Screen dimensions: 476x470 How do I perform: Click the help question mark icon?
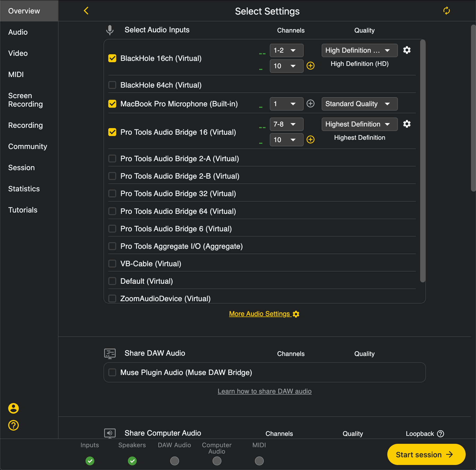pyautogui.click(x=14, y=425)
